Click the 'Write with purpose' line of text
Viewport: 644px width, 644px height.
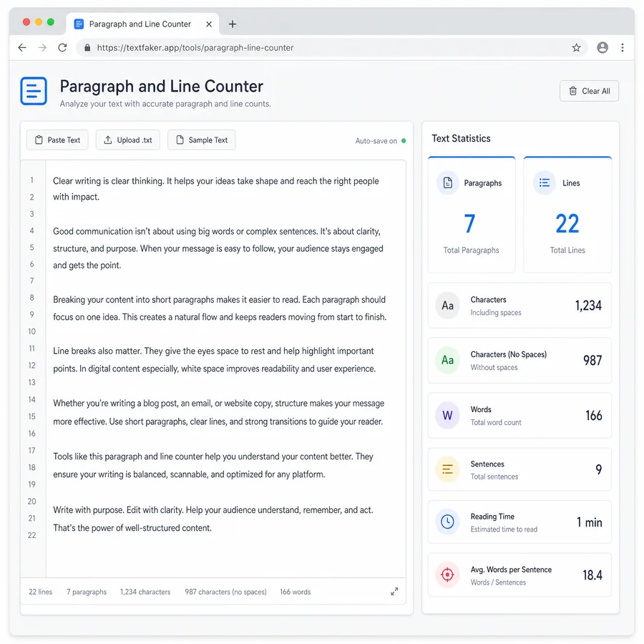pos(213,510)
